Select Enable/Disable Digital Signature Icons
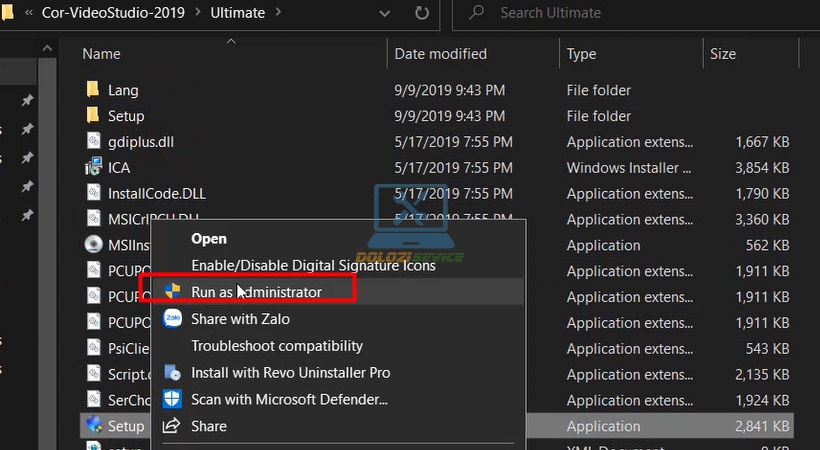The height and width of the screenshot is (450, 820). 313,265
